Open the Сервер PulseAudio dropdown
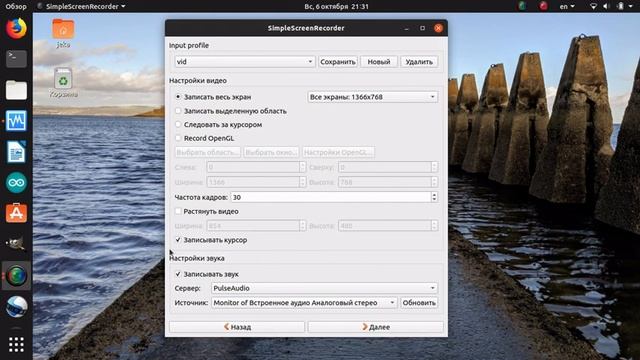This screenshot has height=360, width=640. point(324,288)
